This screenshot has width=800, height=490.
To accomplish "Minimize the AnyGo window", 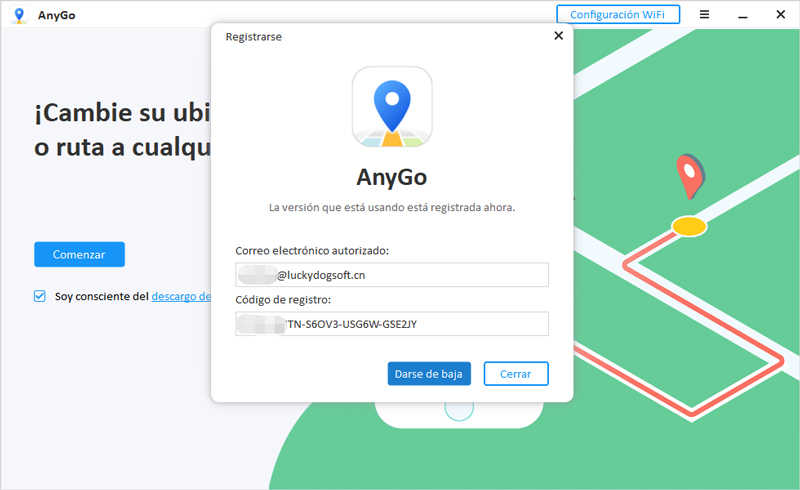I will (x=741, y=15).
